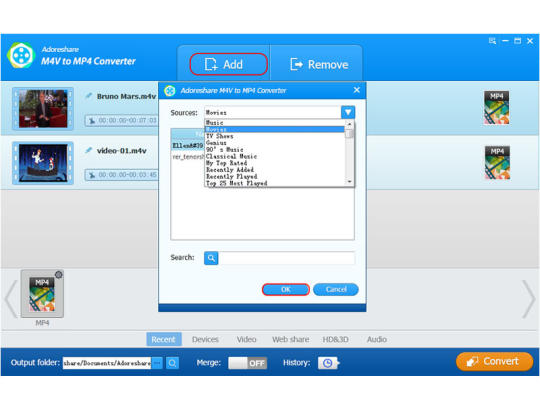Click the output folder path field
This screenshot has height=405, width=540.
(107, 363)
